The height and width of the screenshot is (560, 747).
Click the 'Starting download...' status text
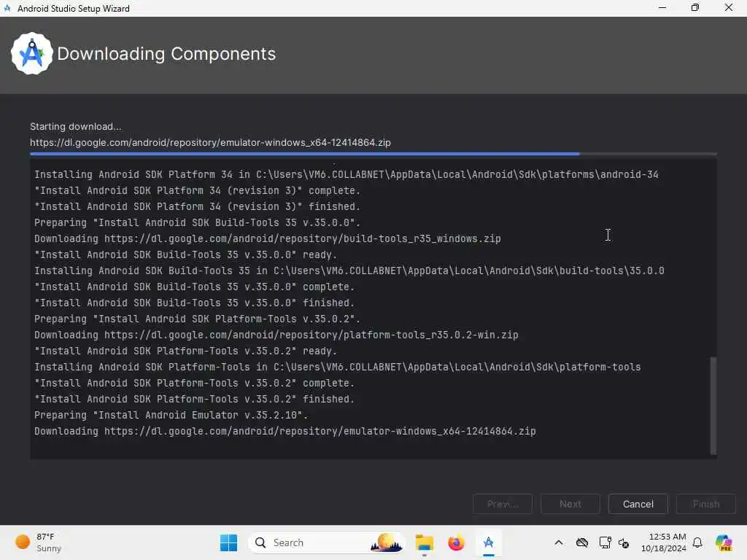coord(76,127)
